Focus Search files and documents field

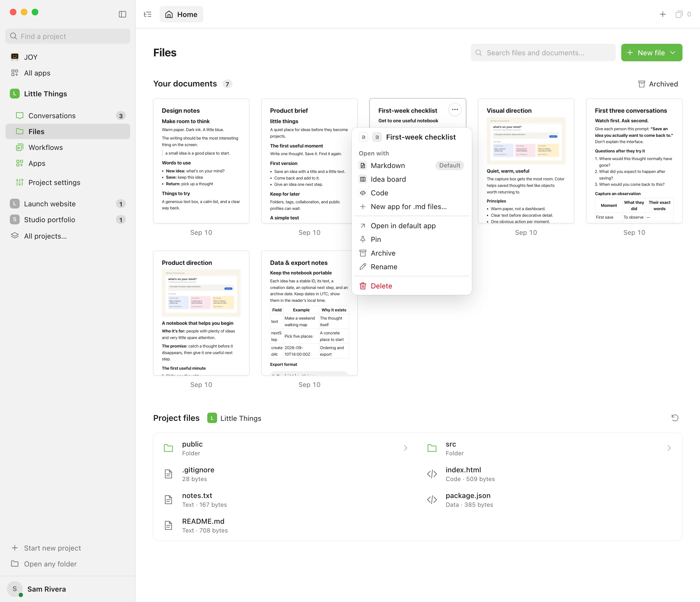point(543,53)
